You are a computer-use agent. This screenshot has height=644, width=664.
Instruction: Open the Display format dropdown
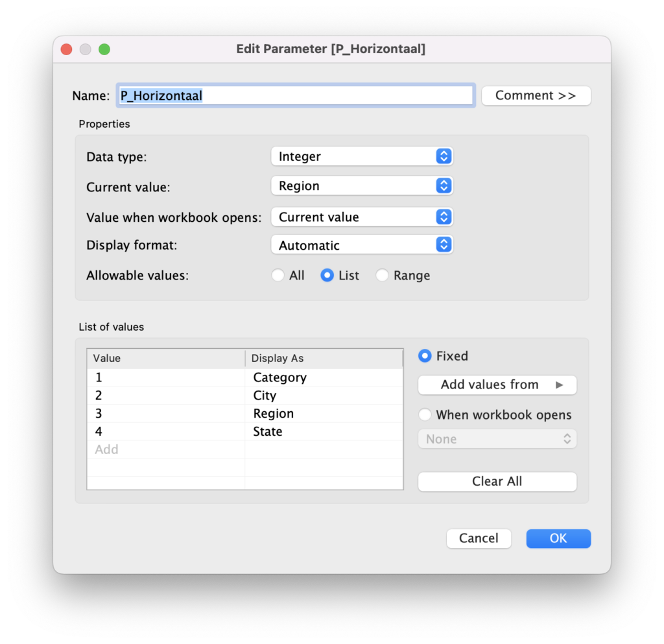tap(361, 245)
